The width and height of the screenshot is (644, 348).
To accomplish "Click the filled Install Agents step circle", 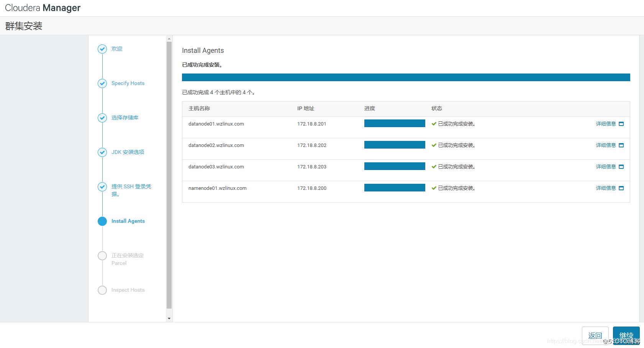I will point(102,221).
